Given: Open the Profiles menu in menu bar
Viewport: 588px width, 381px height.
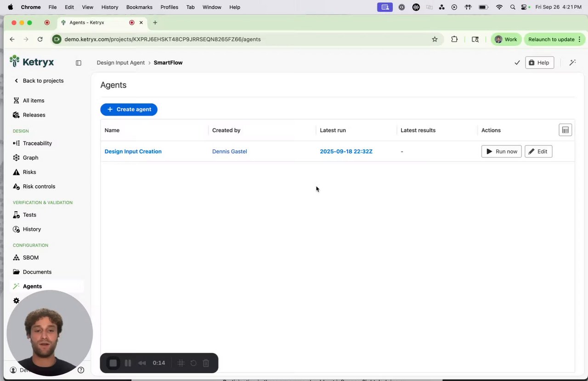Looking at the screenshot, I should click(169, 7).
